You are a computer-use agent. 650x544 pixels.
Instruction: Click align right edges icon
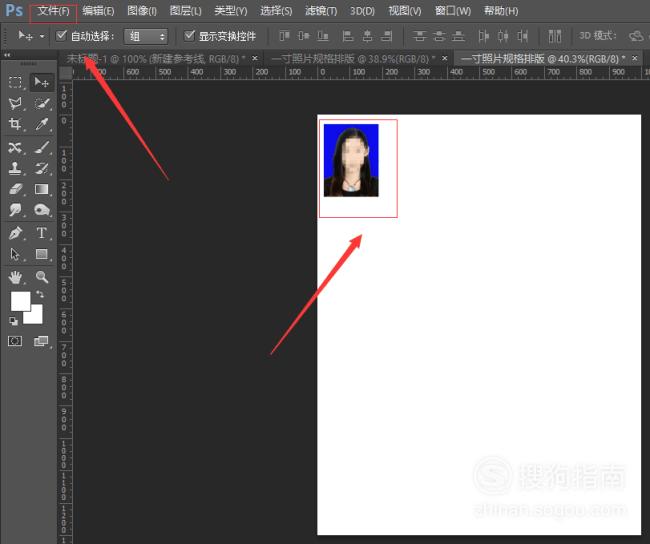click(x=386, y=36)
